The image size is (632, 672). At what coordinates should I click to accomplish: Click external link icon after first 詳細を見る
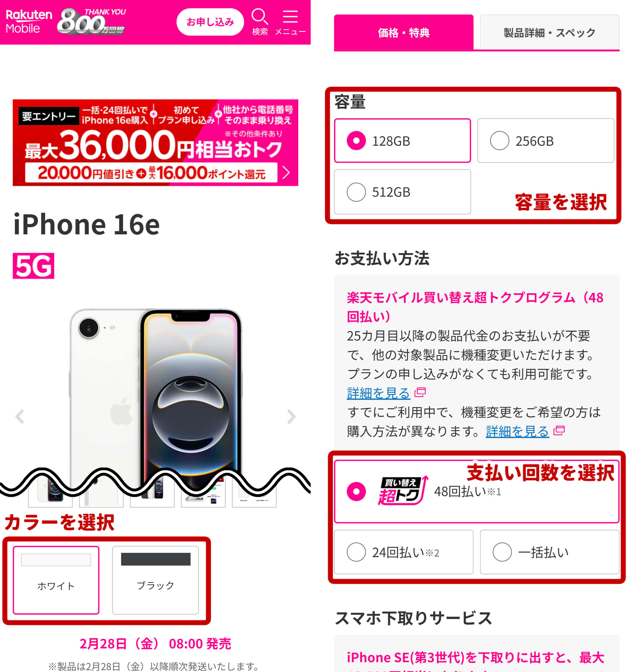pos(420,392)
